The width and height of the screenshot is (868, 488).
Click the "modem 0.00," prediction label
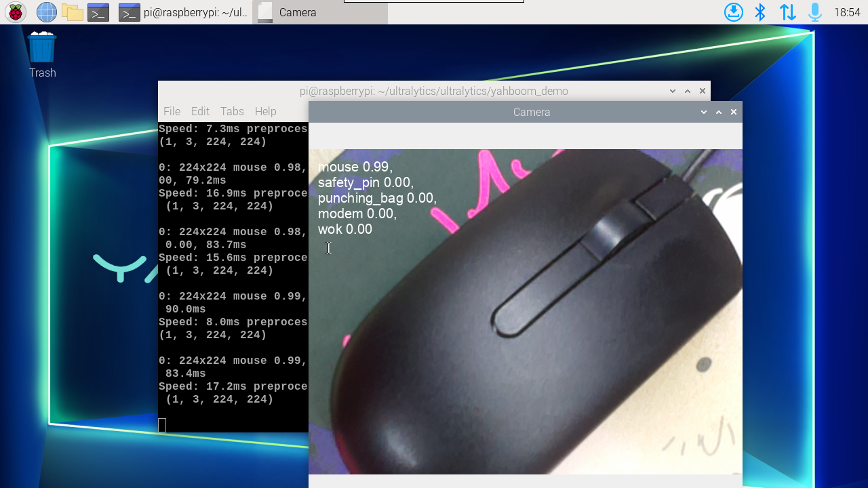click(357, 213)
